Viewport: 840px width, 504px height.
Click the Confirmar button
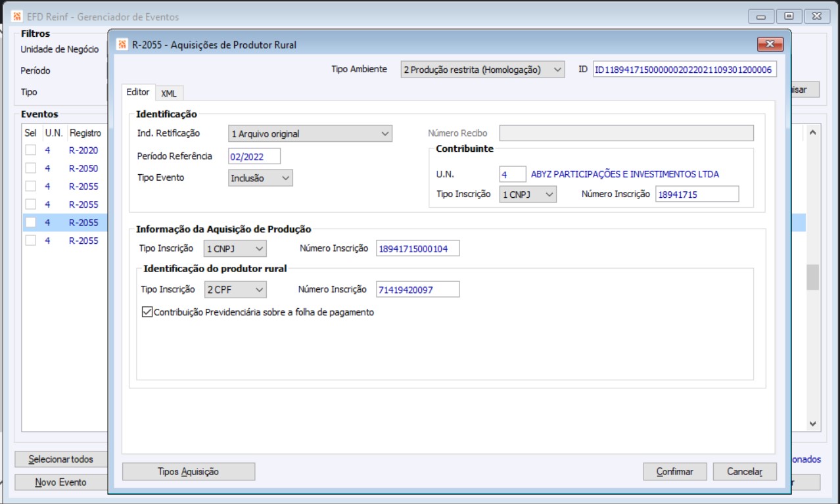[675, 471]
